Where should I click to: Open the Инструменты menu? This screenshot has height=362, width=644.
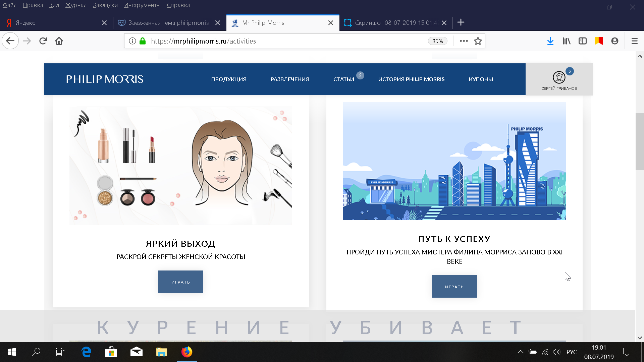[142, 5]
